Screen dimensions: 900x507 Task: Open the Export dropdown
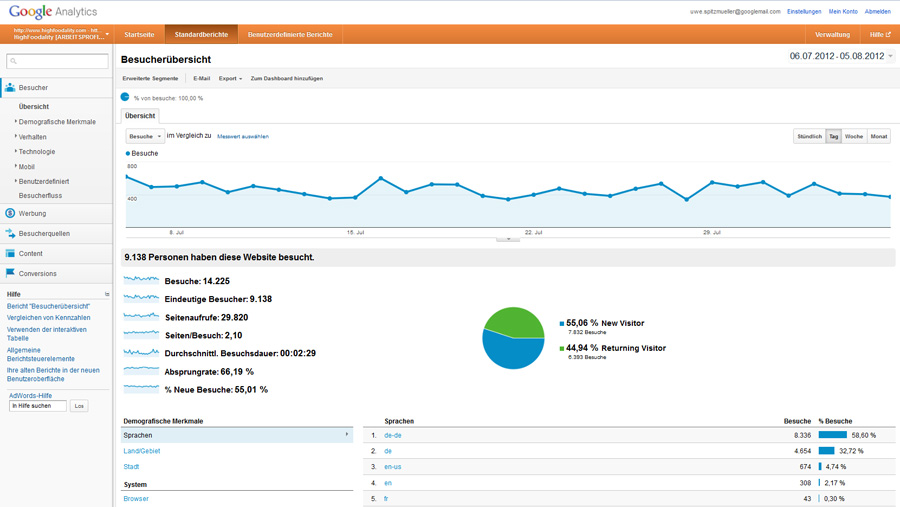tap(230, 78)
